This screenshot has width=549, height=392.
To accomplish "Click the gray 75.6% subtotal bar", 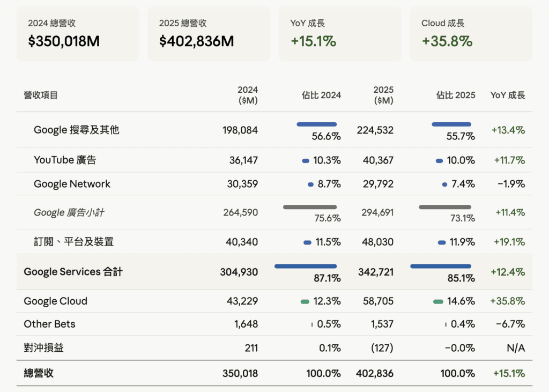I will [x=310, y=207].
